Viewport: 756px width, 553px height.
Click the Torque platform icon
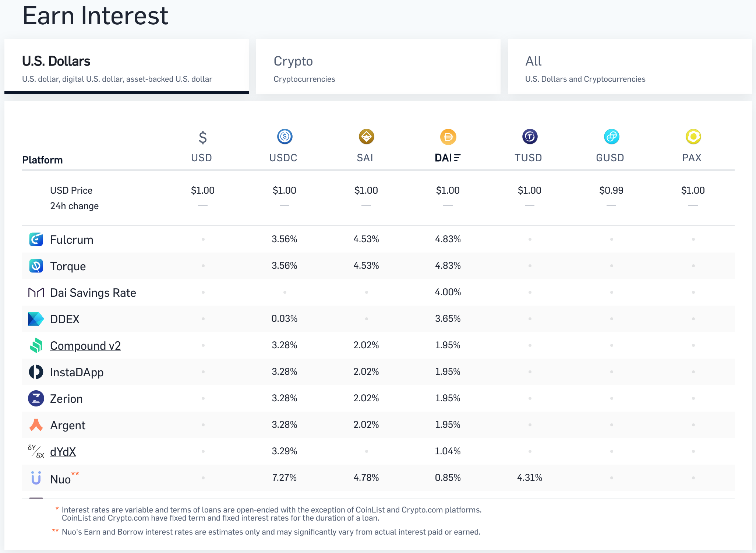36,266
